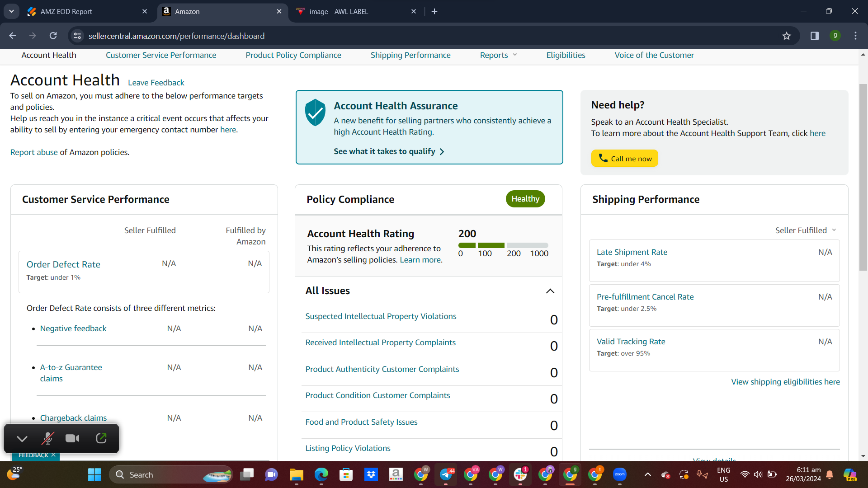The height and width of the screenshot is (488, 868).
Task: Bookmark this page with the star icon
Action: tap(787, 36)
